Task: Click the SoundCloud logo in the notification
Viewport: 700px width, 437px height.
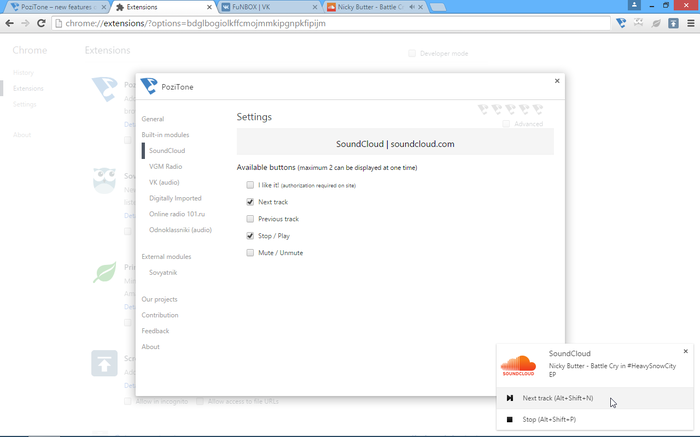Action: pos(518,366)
